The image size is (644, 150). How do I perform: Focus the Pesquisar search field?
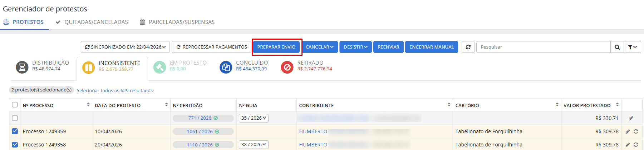(544, 47)
